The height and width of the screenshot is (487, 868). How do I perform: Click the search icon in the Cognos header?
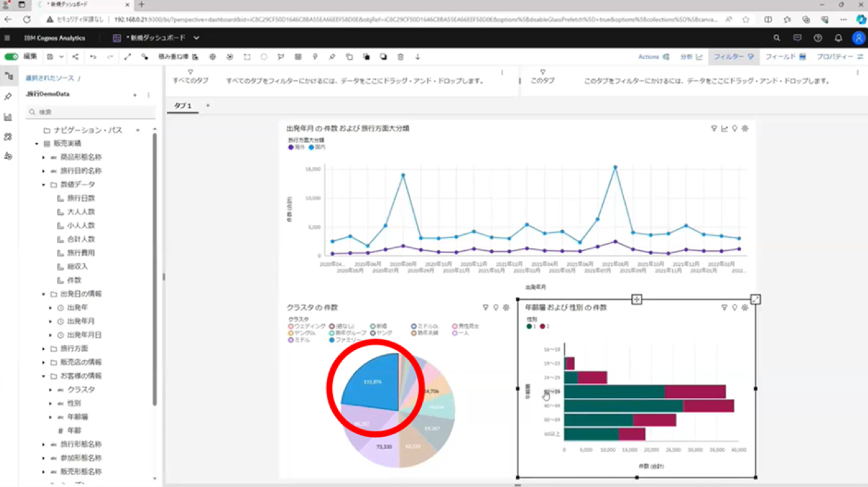(777, 38)
